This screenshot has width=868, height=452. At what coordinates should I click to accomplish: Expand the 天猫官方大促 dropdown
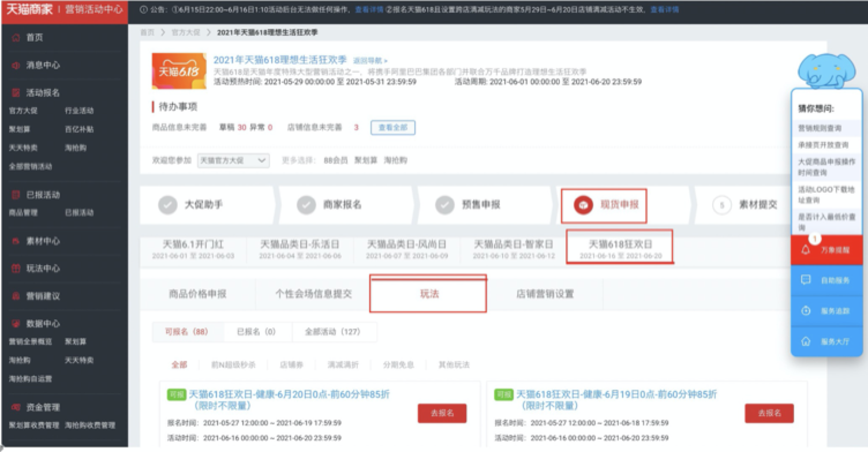[233, 160]
